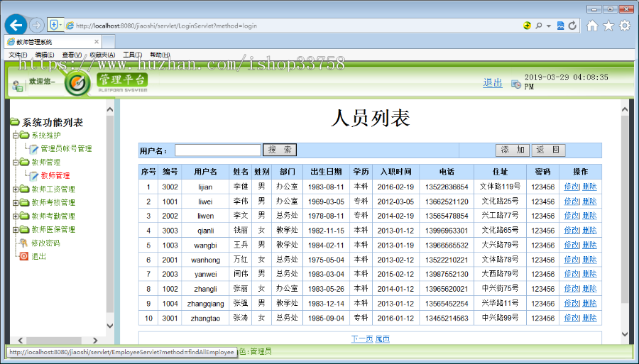639x364 pixels.
Task: Open the 工具(T) menu
Action: pos(133,55)
